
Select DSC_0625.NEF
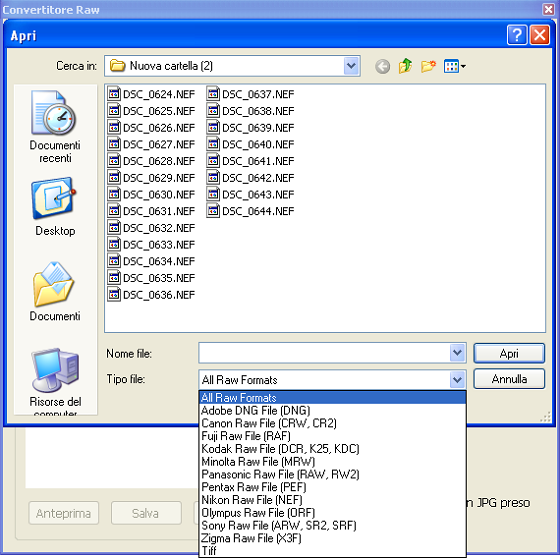[x=151, y=111]
